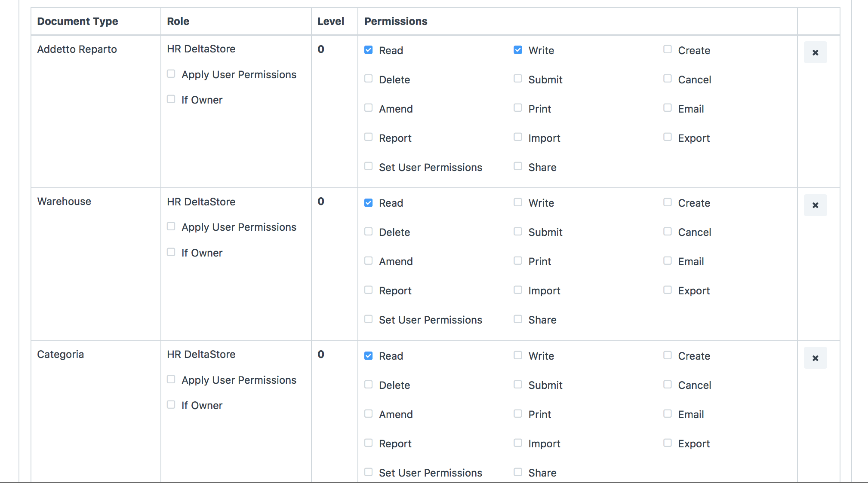Screen dimensions: 868x483
Task: Check Share permission for Addetto Reparto
Action: tap(518, 166)
